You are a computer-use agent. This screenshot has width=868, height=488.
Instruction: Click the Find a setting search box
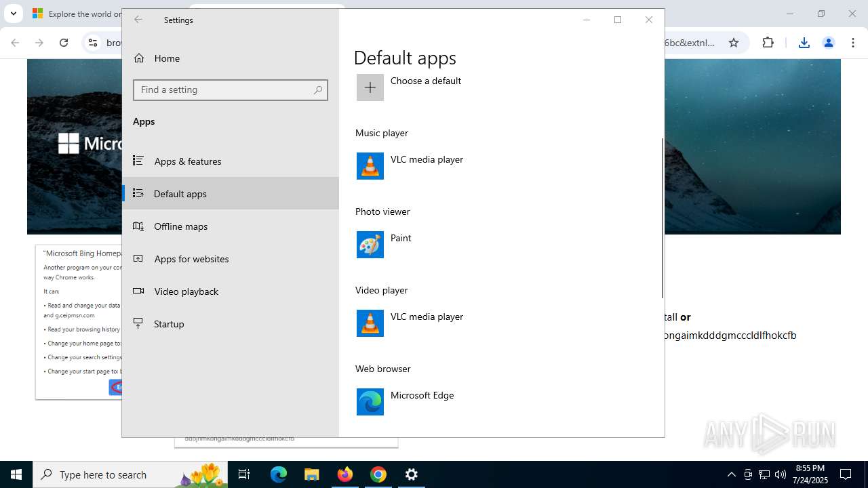click(x=231, y=89)
